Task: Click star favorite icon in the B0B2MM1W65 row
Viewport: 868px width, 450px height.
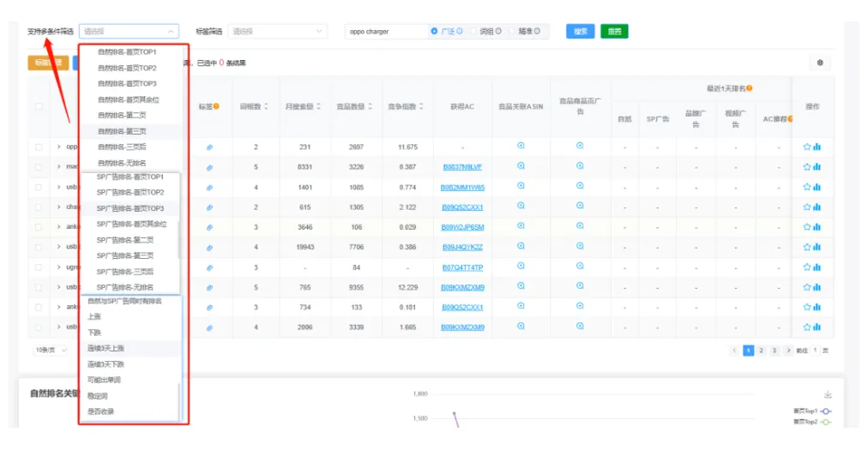Action: tap(806, 187)
